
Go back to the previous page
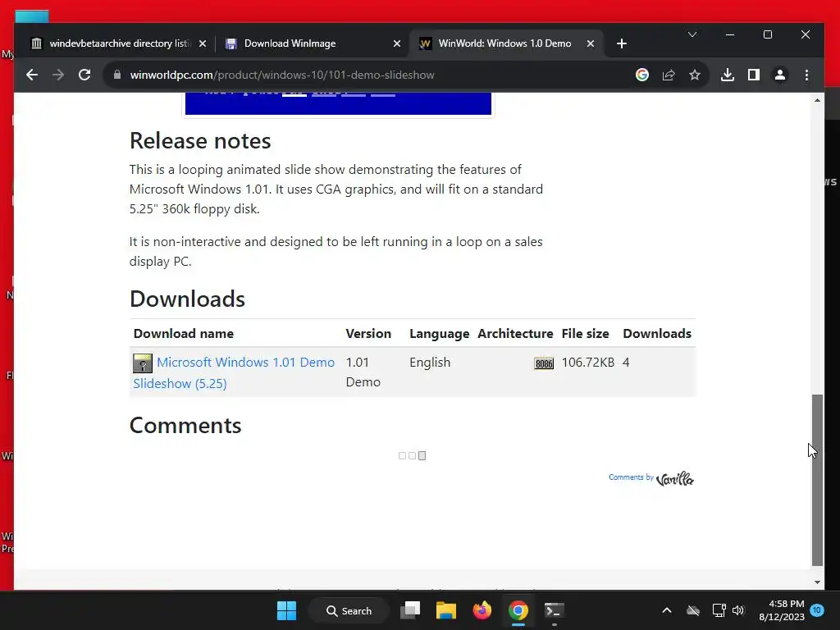[x=32, y=75]
